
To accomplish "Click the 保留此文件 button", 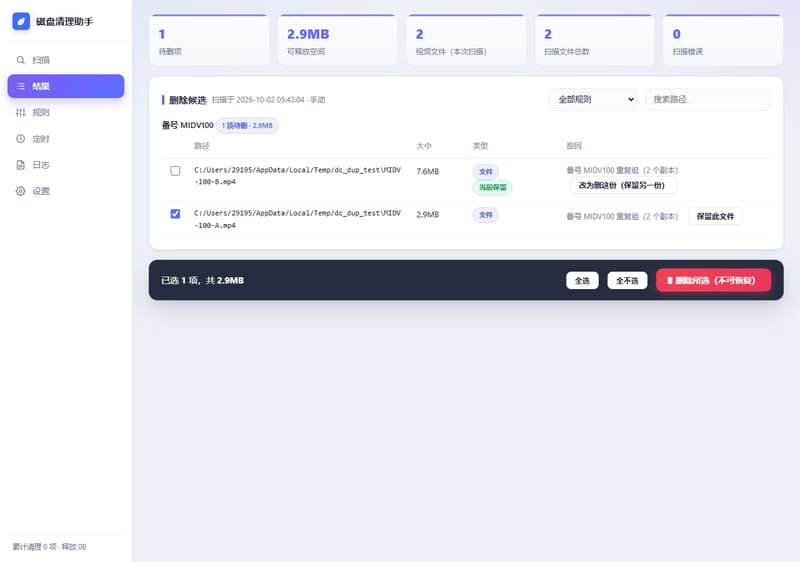I will [x=715, y=216].
